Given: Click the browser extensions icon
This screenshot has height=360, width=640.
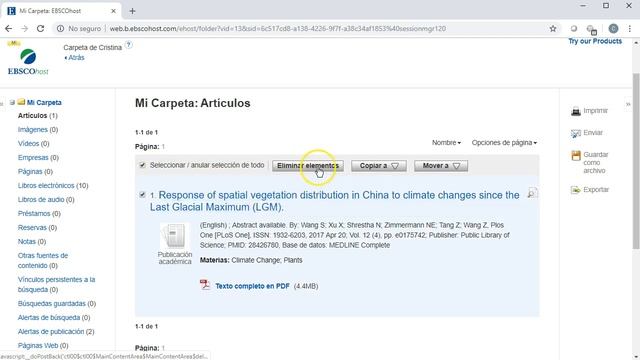Looking at the screenshot, I should point(591,29).
